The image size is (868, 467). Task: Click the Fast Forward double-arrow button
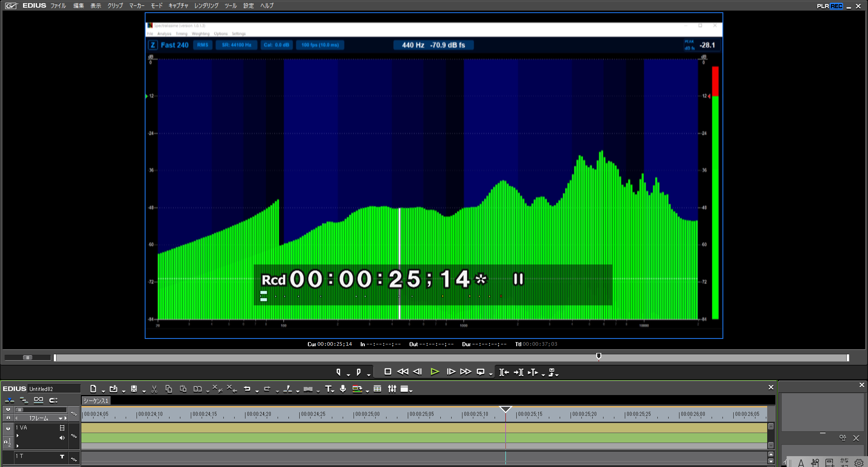pyautogui.click(x=466, y=372)
